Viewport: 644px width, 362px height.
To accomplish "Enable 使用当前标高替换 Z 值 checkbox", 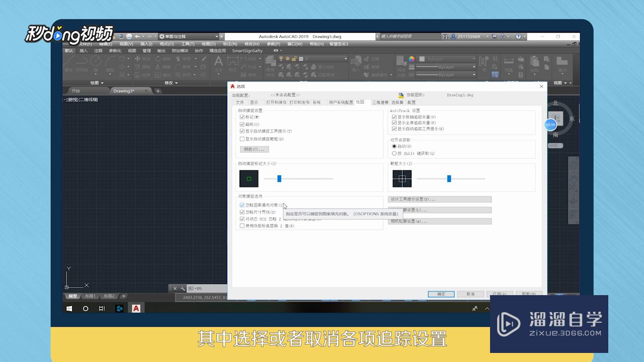I will 243,226.
